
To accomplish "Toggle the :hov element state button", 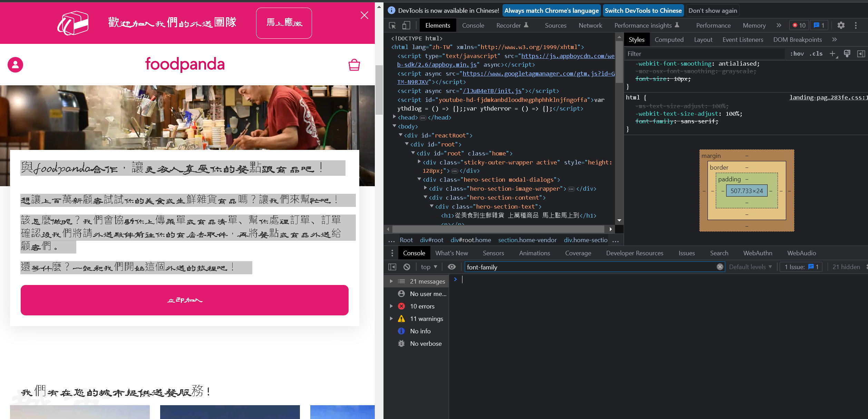I will [797, 54].
